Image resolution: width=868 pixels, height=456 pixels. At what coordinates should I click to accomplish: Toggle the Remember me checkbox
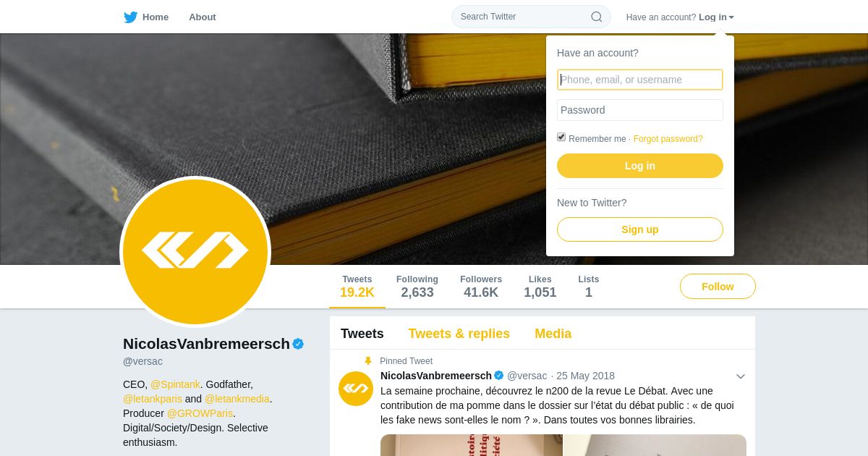561,137
